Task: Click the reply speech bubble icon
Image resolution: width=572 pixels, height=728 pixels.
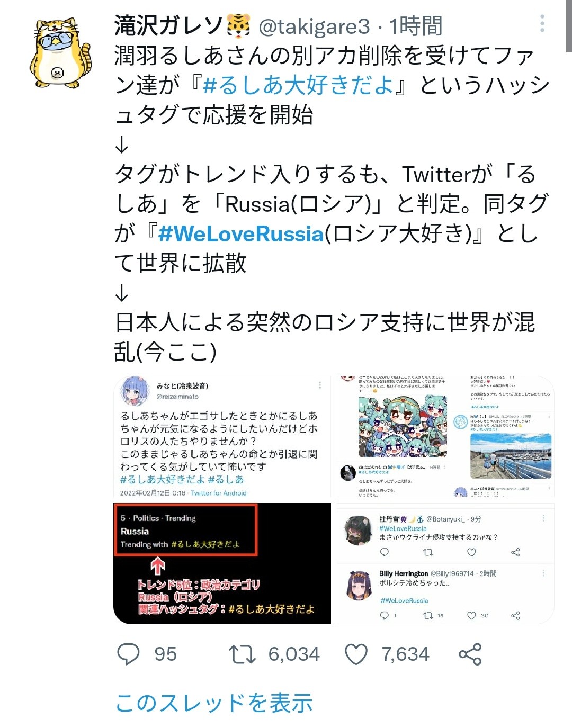Action: [128, 654]
